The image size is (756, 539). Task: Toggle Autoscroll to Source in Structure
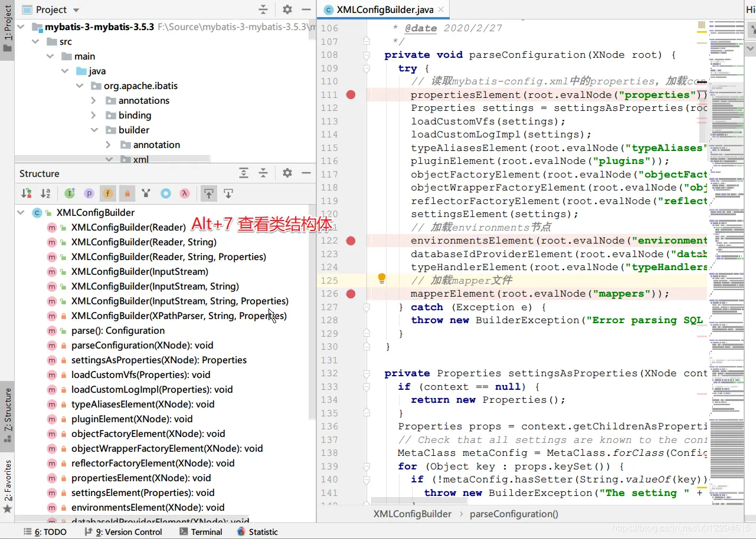coord(208,193)
